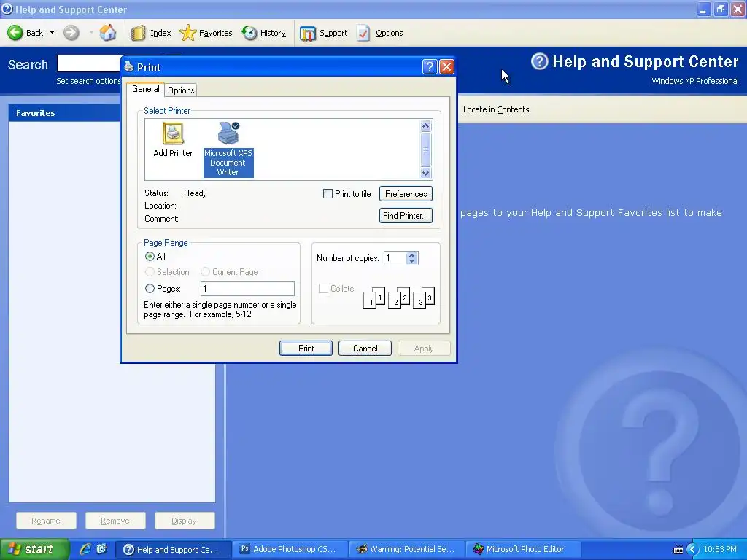The height and width of the screenshot is (560, 747).
Task: Switch to Microsoft Photo Editor taskbar button
Action: 523,550
